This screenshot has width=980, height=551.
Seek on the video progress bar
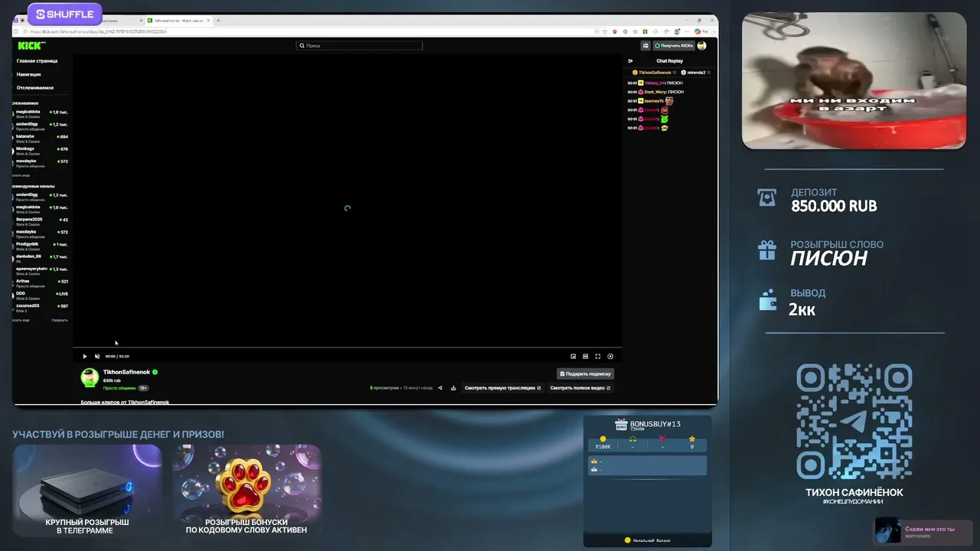coord(347,347)
